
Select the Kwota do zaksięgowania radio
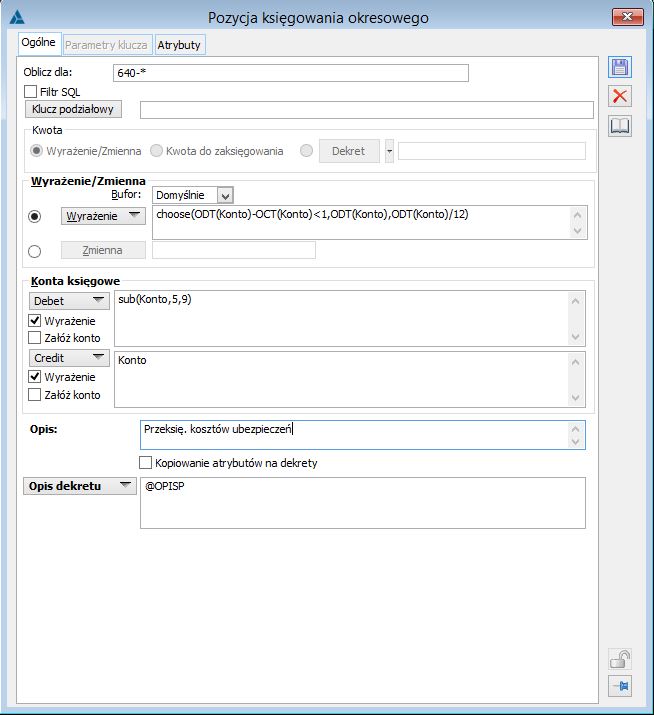click(x=156, y=151)
